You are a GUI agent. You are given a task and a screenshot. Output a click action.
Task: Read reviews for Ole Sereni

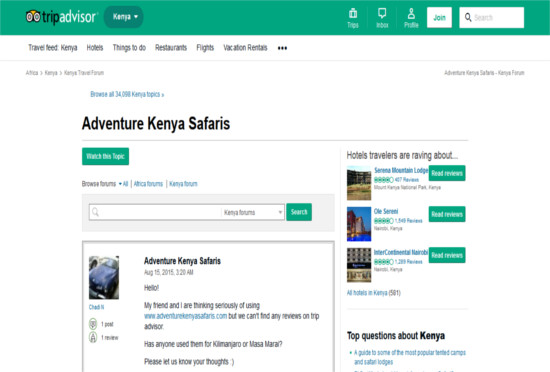447,214
